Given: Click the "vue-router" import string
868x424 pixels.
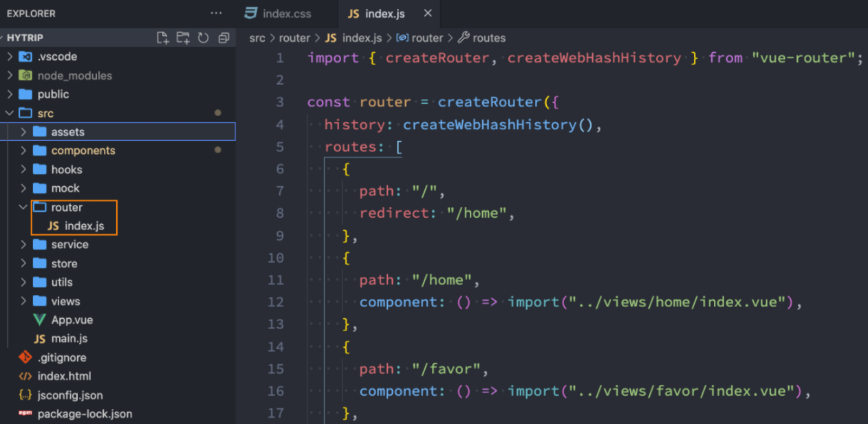Looking at the screenshot, I should pyautogui.click(x=803, y=58).
